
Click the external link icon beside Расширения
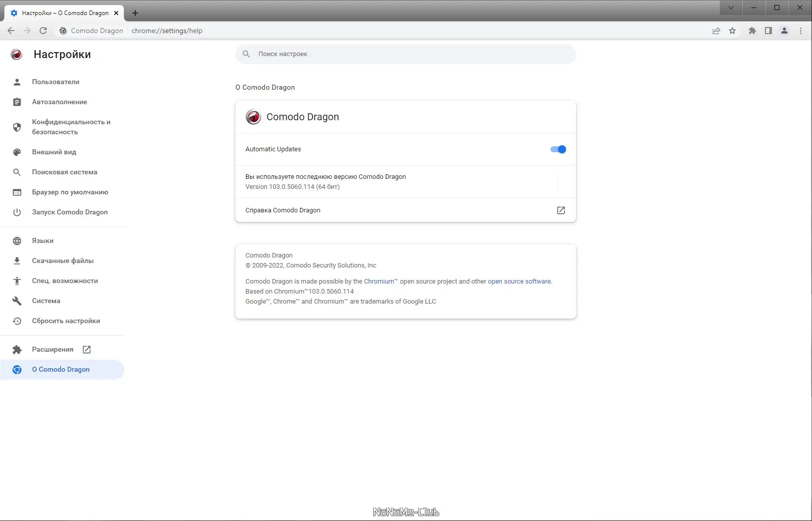coord(87,349)
